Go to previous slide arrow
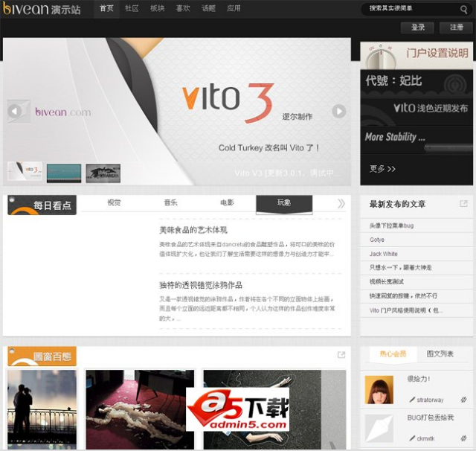This screenshot has height=451, width=476. coord(15,111)
